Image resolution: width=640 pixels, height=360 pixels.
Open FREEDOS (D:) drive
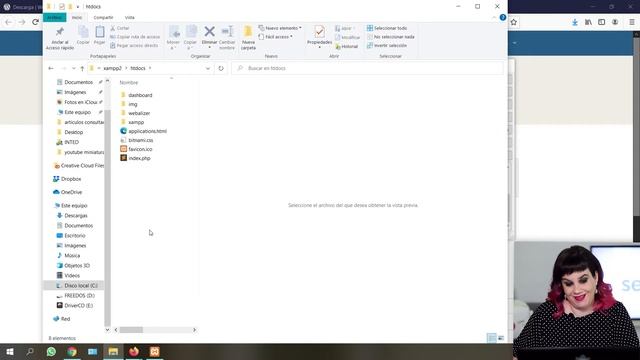click(76, 296)
